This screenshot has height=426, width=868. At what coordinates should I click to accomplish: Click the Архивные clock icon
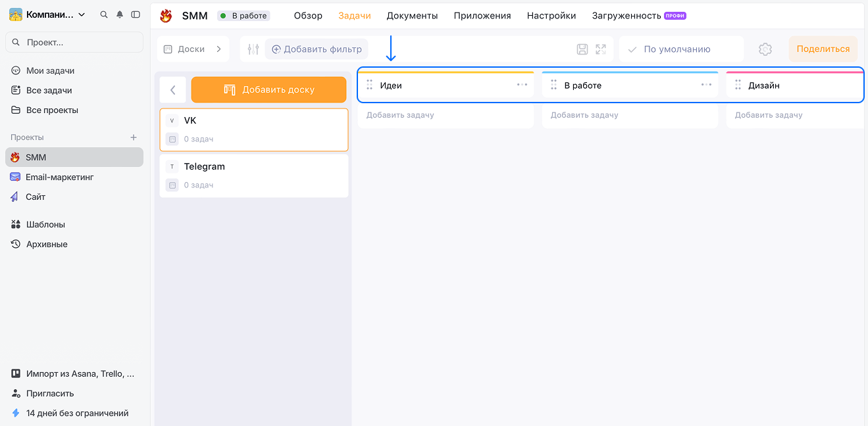click(x=16, y=244)
